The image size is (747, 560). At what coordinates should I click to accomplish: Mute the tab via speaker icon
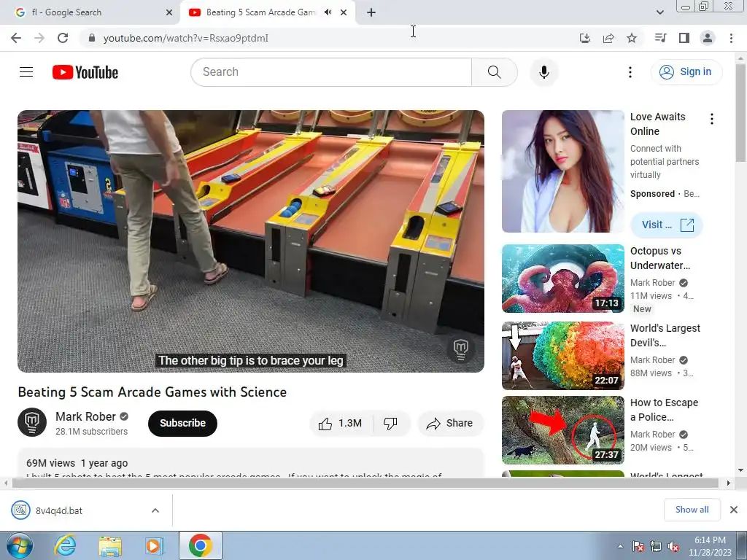click(328, 12)
